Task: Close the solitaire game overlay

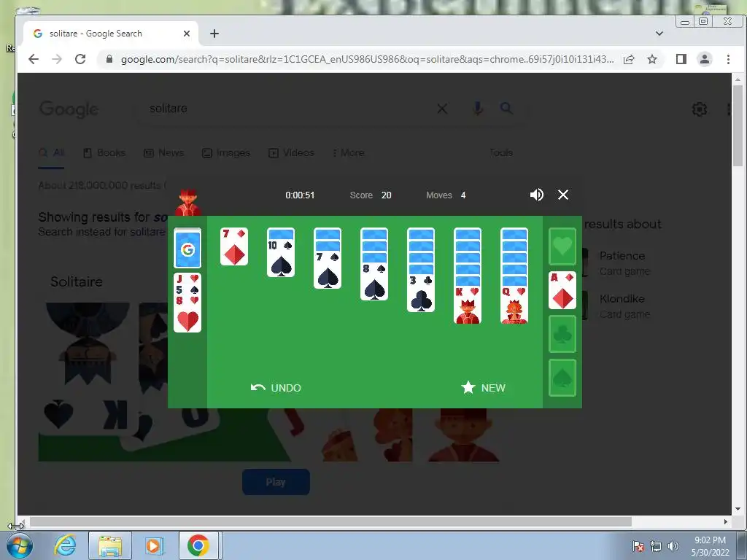Action: click(563, 195)
